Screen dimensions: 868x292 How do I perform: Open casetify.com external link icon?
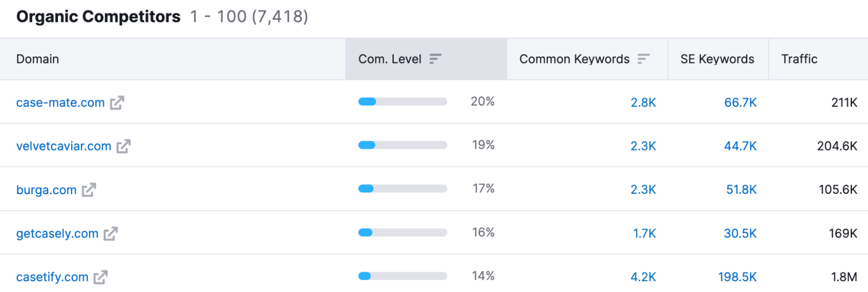coord(100,277)
